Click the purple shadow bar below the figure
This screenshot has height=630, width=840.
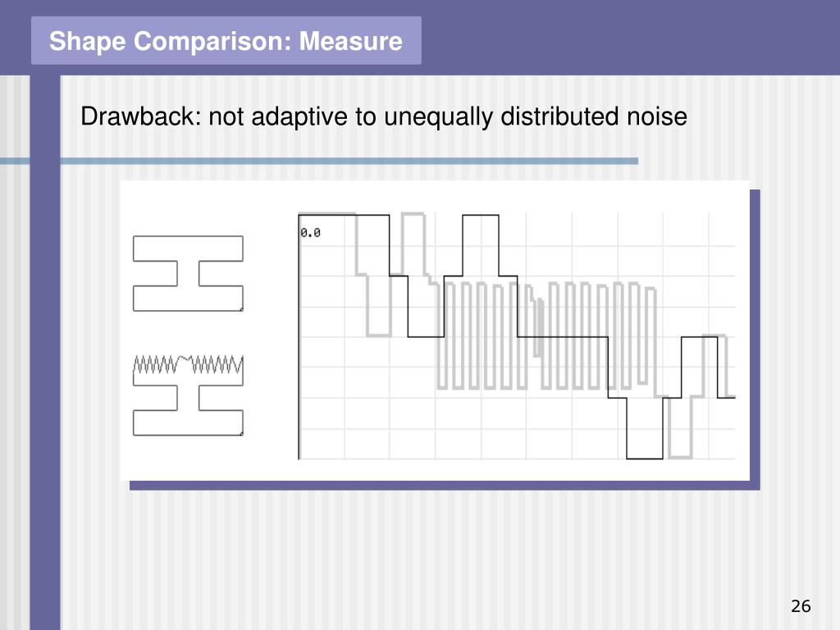tap(445, 486)
